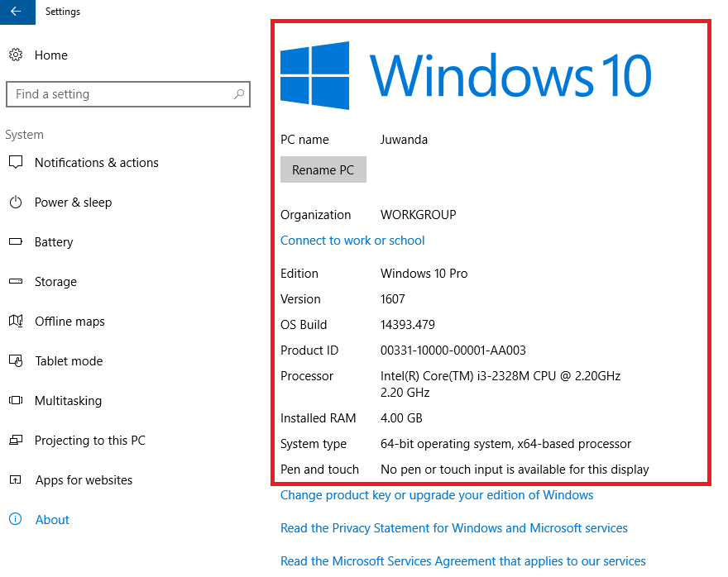Select the No pen or touch text

click(515, 470)
